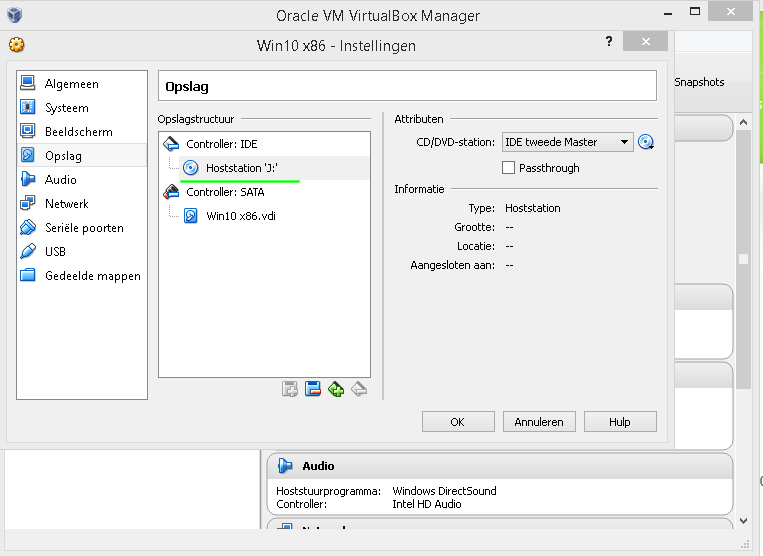Go to the Systeem settings category
Image resolution: width=763 pixels, height=556 pixels.
pos(66,108)
